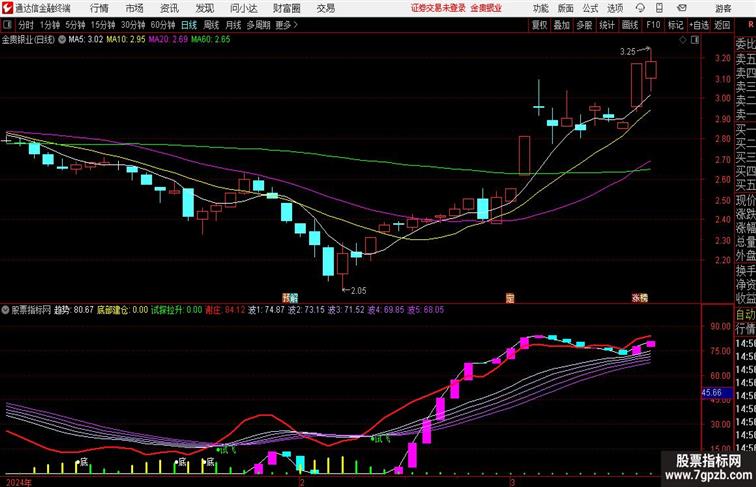Switch to 60分钟 period tab
756x487 pixels.
(163, 25)
